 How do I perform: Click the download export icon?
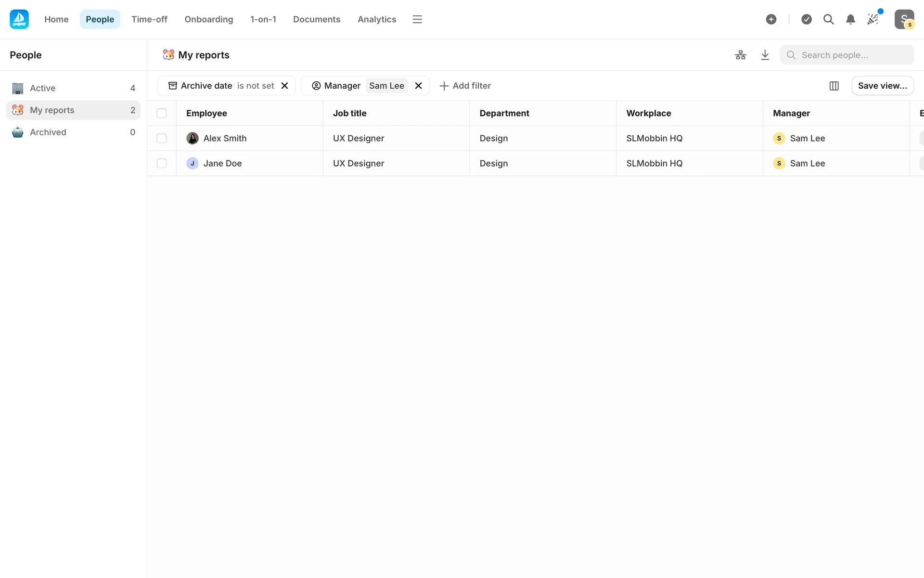tap(765, 55)
